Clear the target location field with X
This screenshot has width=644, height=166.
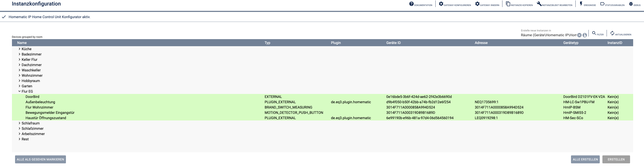(x=579, y=35)
